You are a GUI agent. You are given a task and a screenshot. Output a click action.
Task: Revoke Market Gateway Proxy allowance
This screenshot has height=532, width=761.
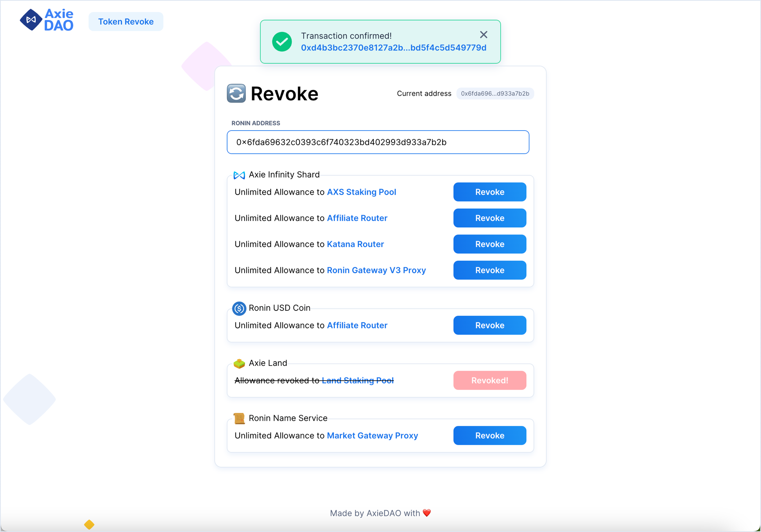tap(489, 435)
